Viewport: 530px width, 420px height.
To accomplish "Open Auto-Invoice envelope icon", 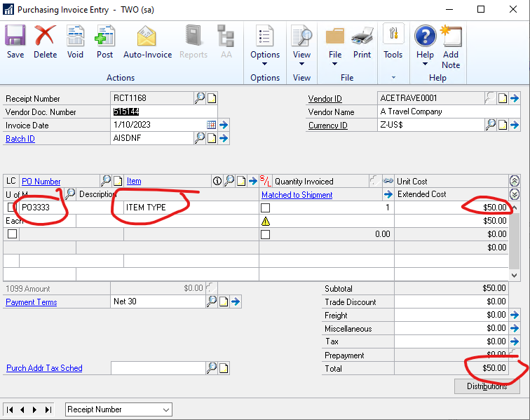I will pyautogui.click(x=147, y=36).
